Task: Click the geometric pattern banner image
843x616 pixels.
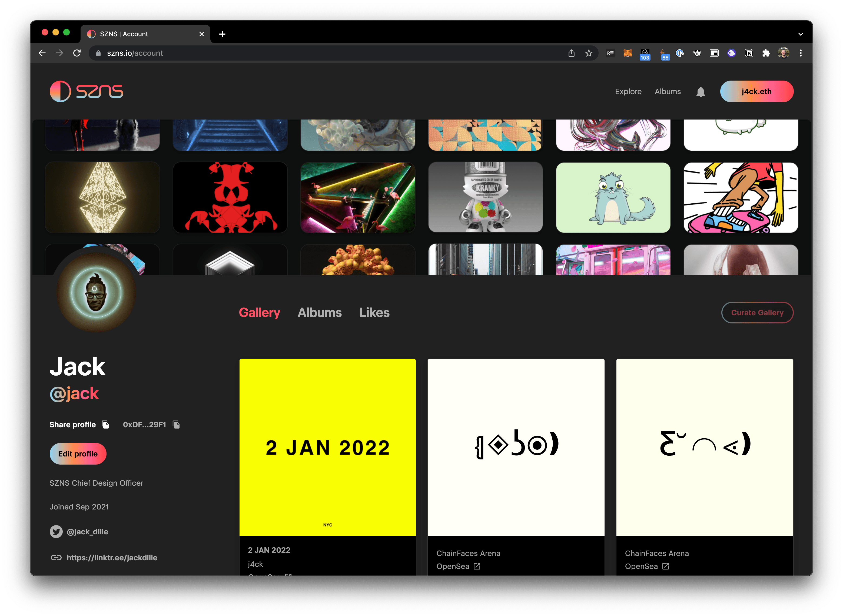Action: [x=486, y=135]
